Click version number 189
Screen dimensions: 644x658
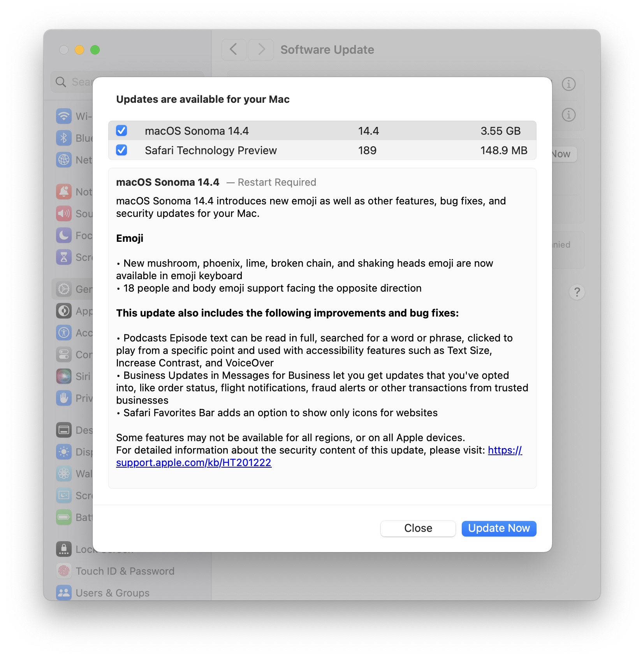pos(367,150)
